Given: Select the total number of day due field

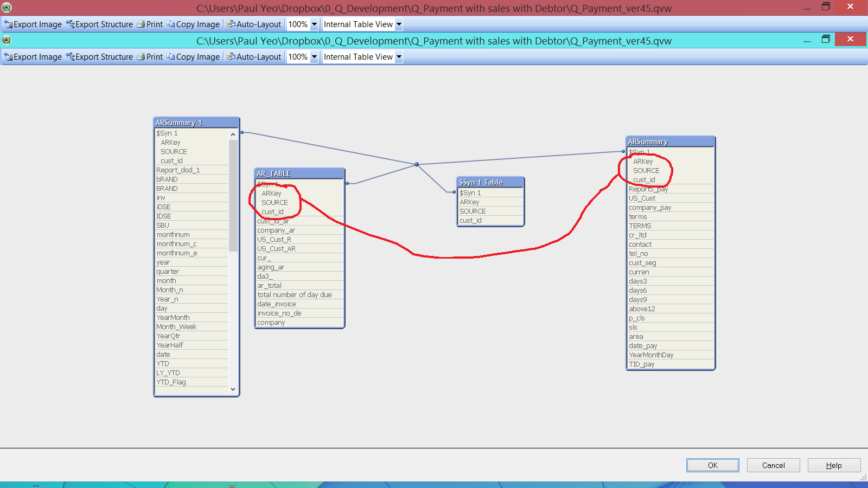Looking at the screenshot, I should [299, 294].
